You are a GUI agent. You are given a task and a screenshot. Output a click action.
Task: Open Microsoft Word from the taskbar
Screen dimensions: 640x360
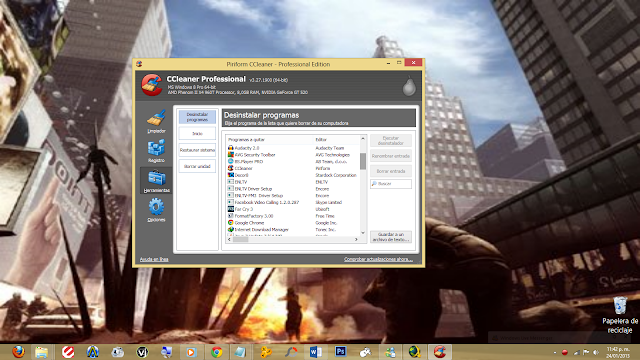point(316,352)
